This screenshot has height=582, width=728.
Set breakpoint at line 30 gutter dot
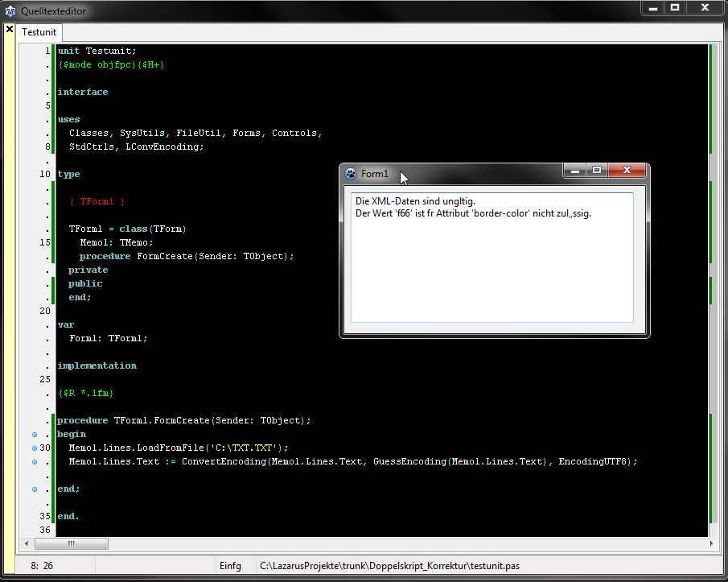pos(35,448)
